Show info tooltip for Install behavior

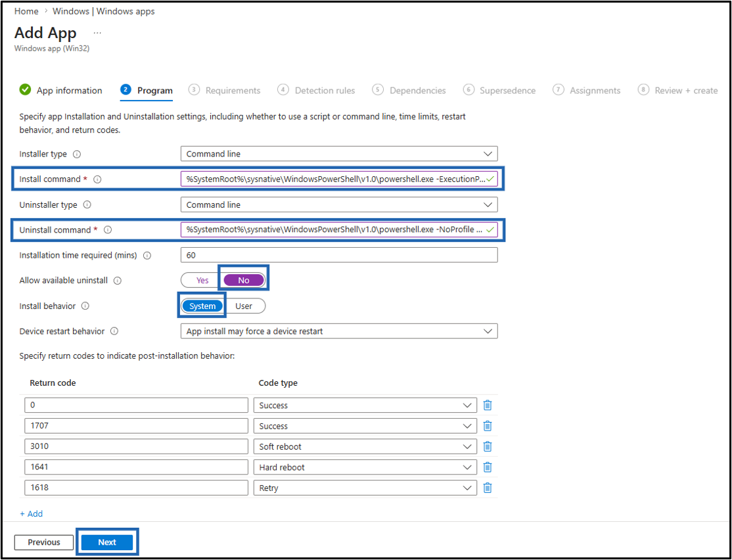coord(85,306)
